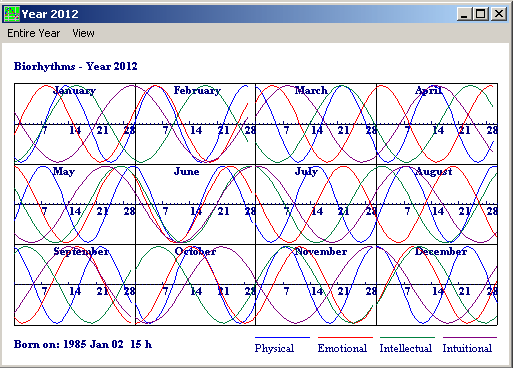Click day 28 marker in May chart

(129, 211)
